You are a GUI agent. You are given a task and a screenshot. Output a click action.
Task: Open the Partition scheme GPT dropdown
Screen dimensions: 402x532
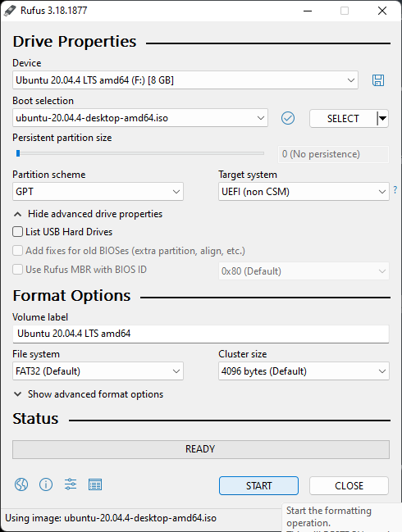(98, 191)
